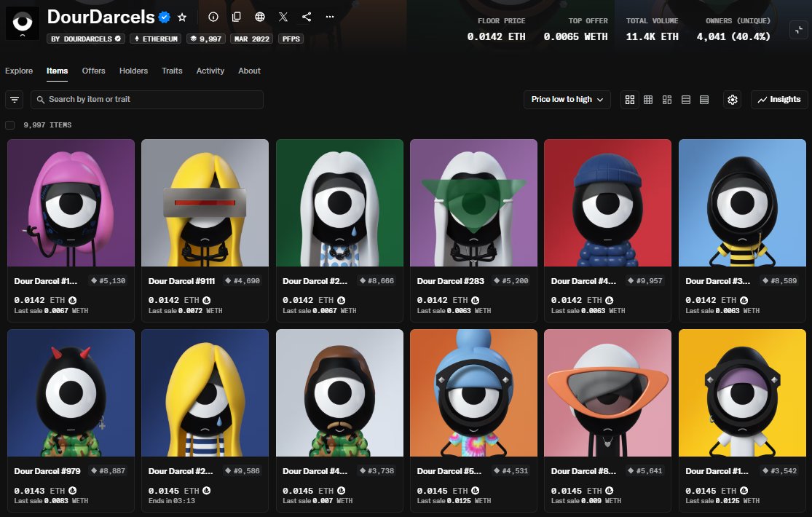The width and height of the screenshot is (812, 517).
Task: Open the collection website globe icon
Action: click(260, 17)
